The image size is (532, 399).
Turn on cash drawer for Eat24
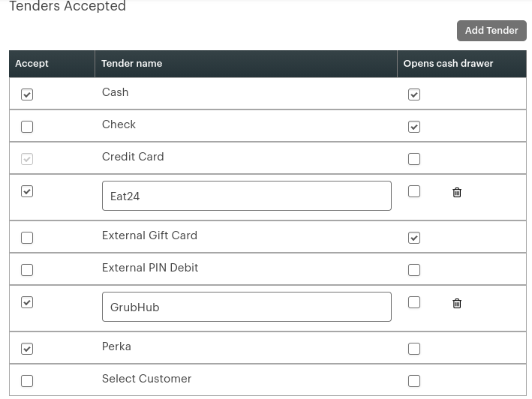[414, 191]
